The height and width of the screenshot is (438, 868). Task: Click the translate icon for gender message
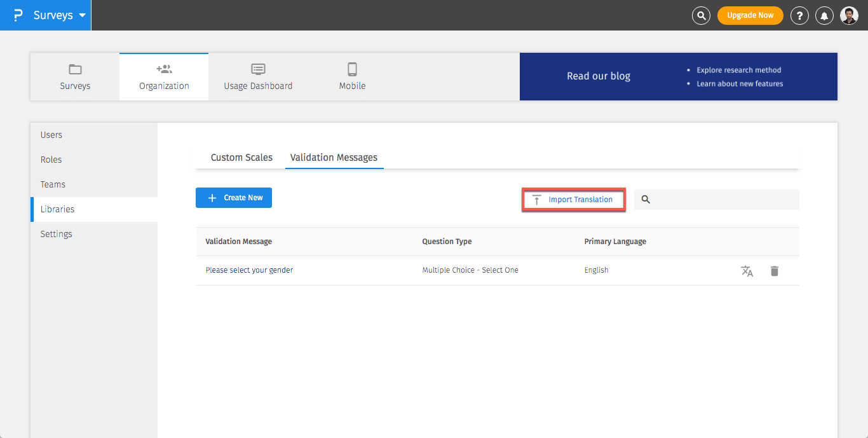pos(747,271)
